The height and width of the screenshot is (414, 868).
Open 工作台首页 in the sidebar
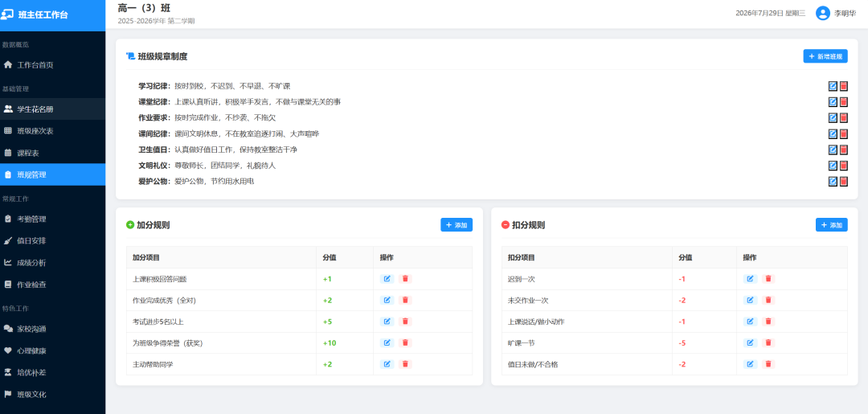(52, 65)
